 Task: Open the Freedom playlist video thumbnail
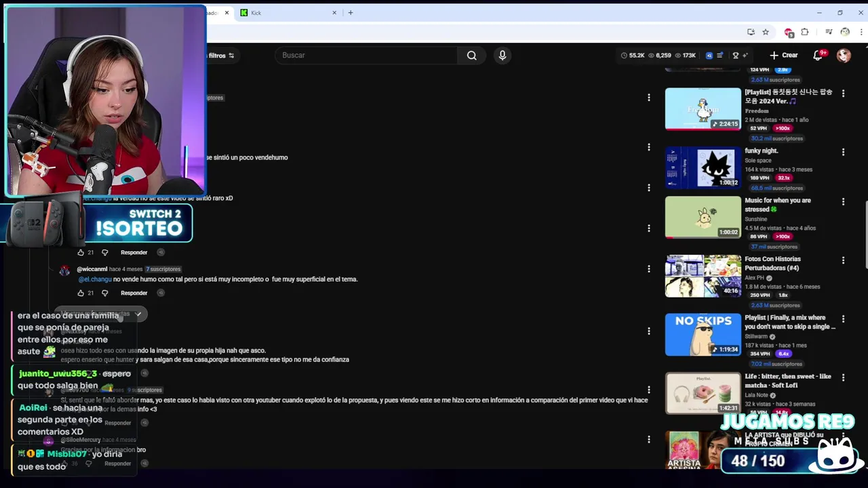click(x=703, y=108)
